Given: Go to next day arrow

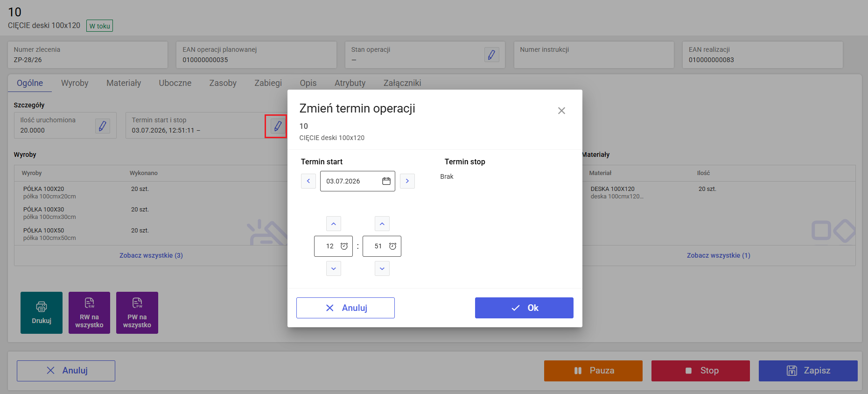Looking at the screenshot, I should point(407,181).
